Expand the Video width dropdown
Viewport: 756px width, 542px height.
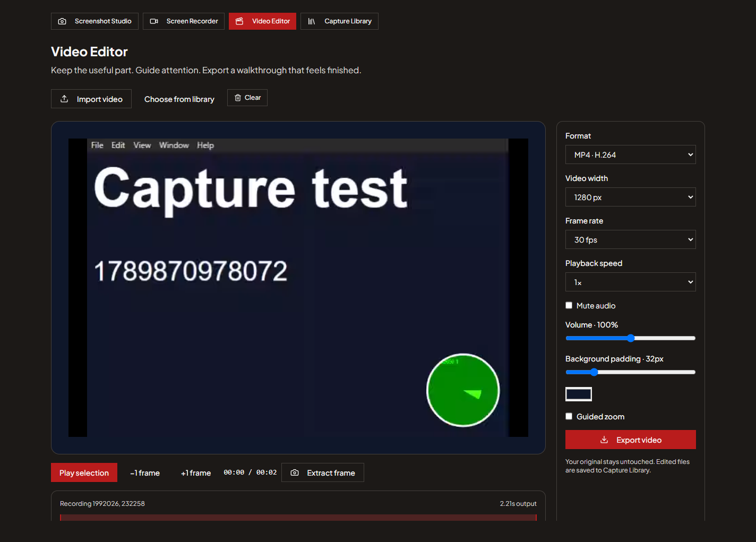click(631, 197)
